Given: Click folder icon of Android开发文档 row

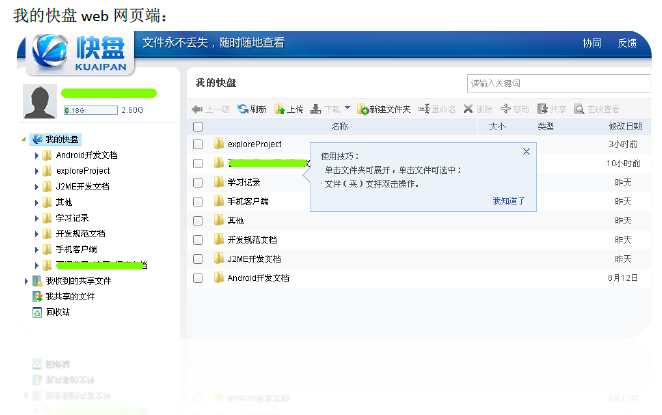Looking at the screenshot, I should click(219, 277).
